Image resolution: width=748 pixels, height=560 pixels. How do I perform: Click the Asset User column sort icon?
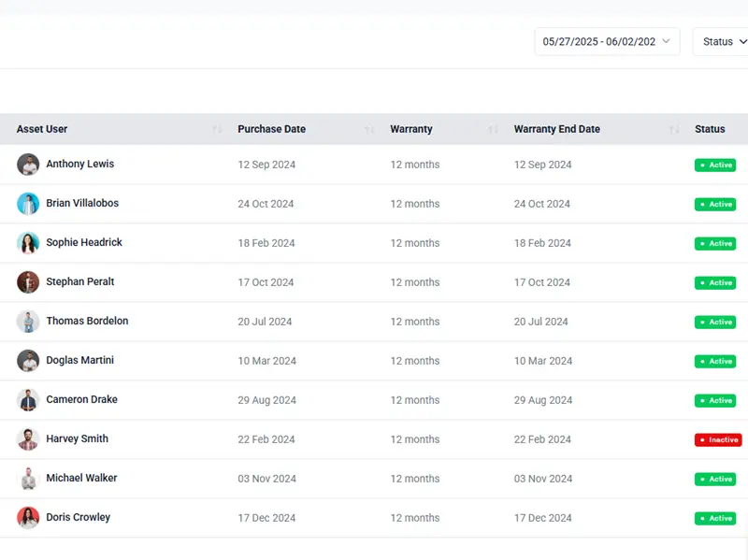[x=217, y=130]
